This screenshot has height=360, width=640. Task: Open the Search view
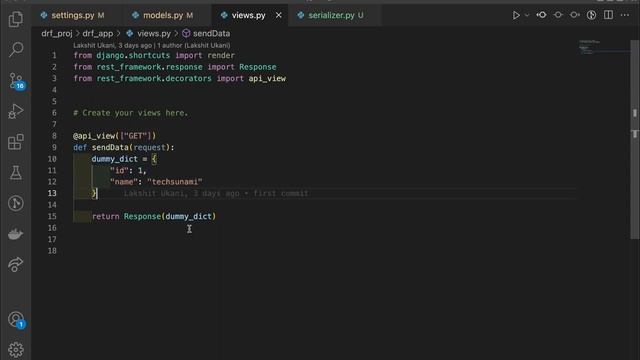[16, 49]
